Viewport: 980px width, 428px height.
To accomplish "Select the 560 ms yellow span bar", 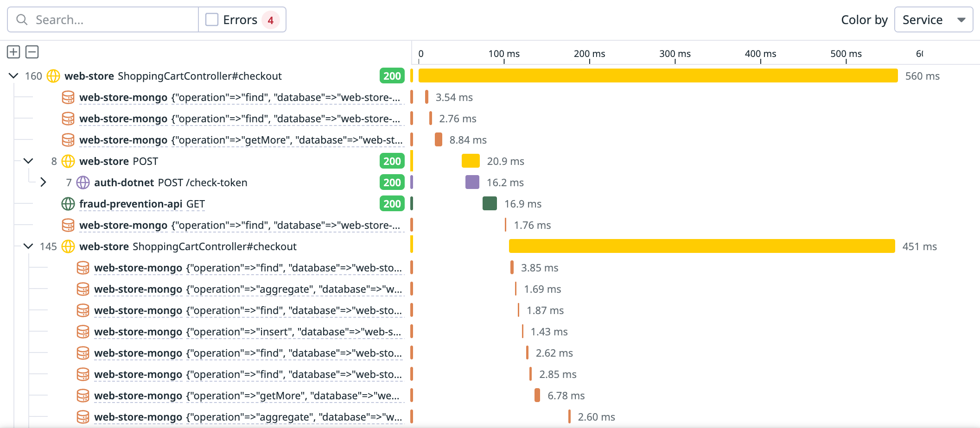I will click(x=658, y=76).
